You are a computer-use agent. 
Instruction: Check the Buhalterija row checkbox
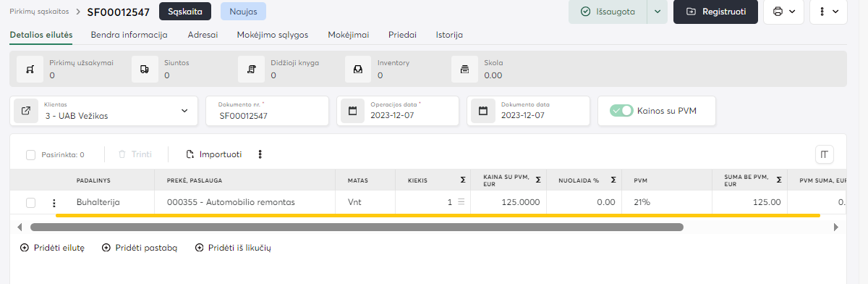point(30,203)
